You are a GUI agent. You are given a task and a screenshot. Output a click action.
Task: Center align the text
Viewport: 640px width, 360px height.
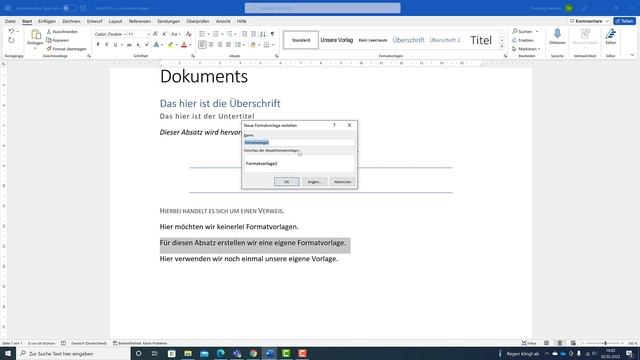pyautogui.click(x=211, y=44)
